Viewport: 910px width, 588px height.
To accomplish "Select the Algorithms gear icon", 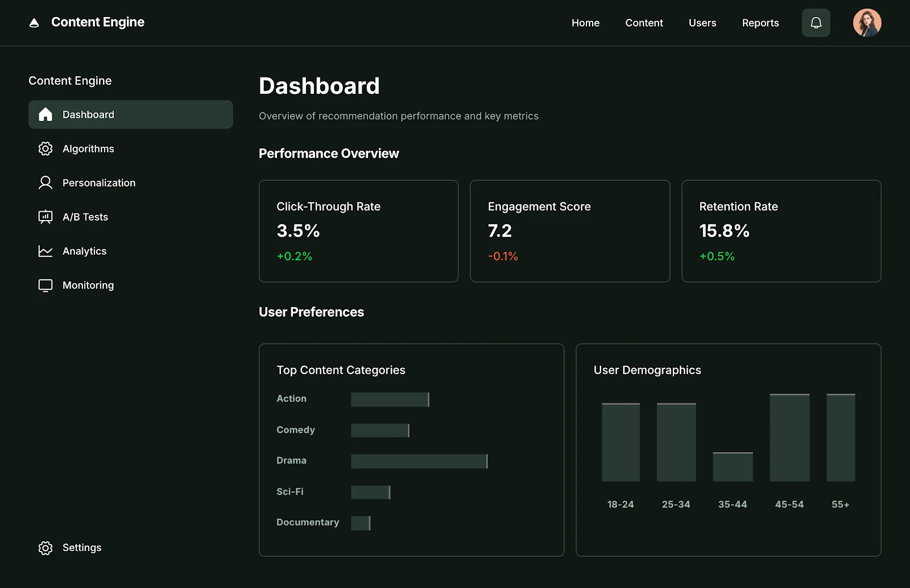I will [x=45, y=148].
